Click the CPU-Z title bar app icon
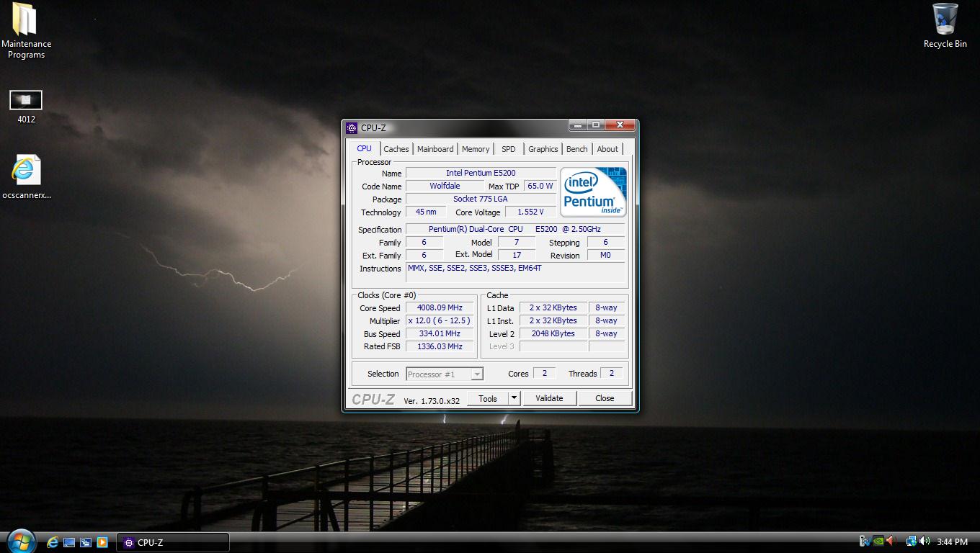This screenshot has width=980, height=553. coord(352,128)
